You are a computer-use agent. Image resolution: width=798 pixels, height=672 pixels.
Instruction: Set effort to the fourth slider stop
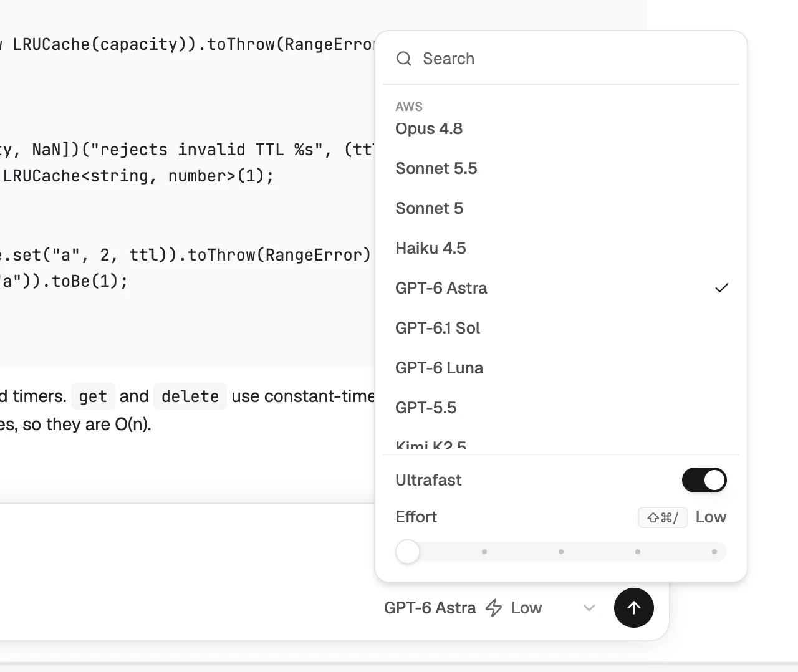pyautogui.click(x=638, y=552)
